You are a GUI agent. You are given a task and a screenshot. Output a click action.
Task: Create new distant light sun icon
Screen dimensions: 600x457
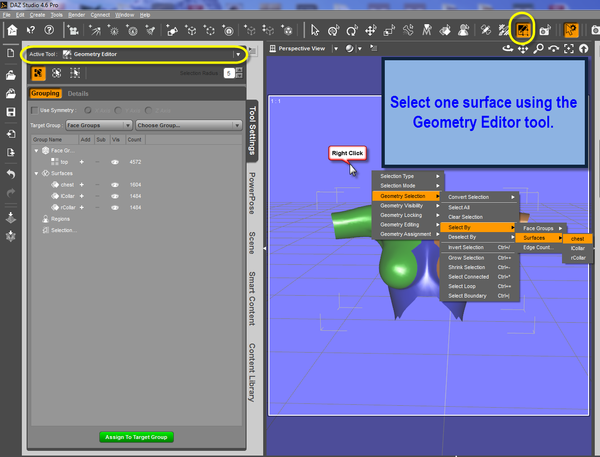click(114, 30)
